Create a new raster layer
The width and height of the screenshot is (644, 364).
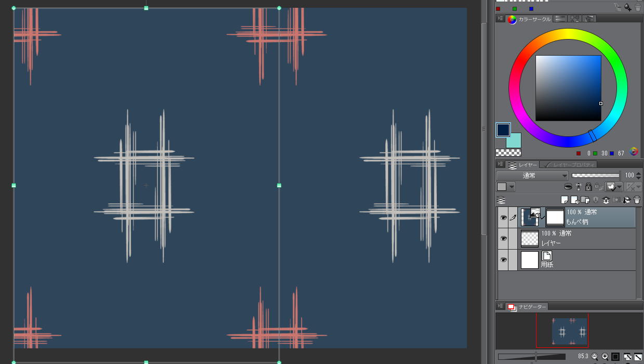565,200
